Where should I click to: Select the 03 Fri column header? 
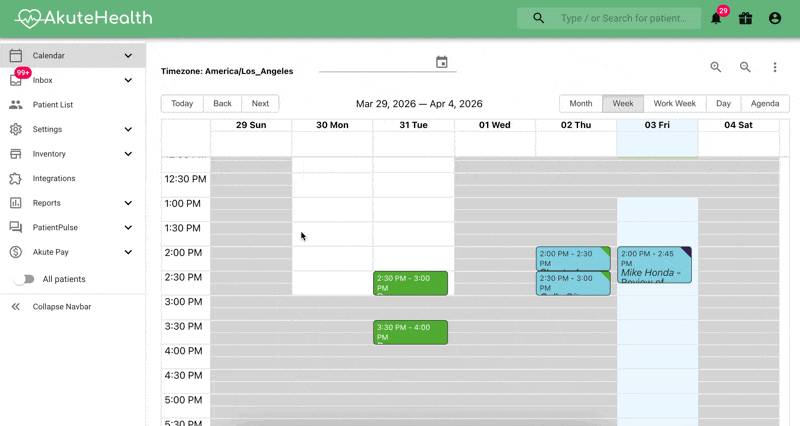point(657,125)
